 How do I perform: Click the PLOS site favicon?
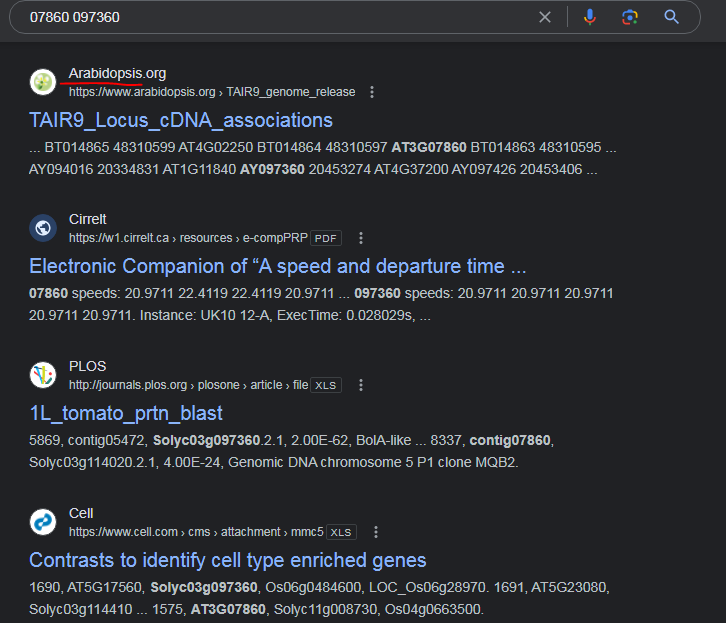click(x=43, y=375)
